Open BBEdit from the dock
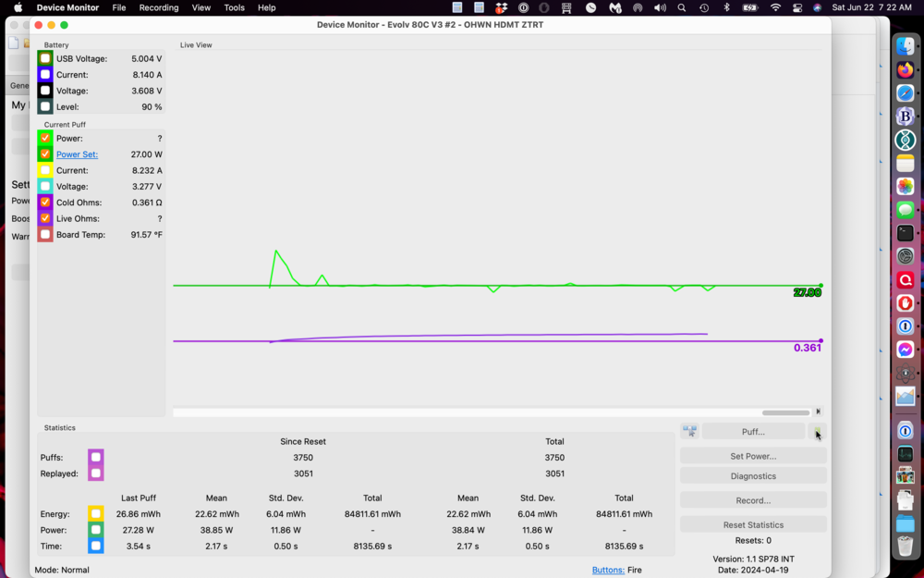The width and height of the screenshot is (924, 578). click(x=906, y=117)
